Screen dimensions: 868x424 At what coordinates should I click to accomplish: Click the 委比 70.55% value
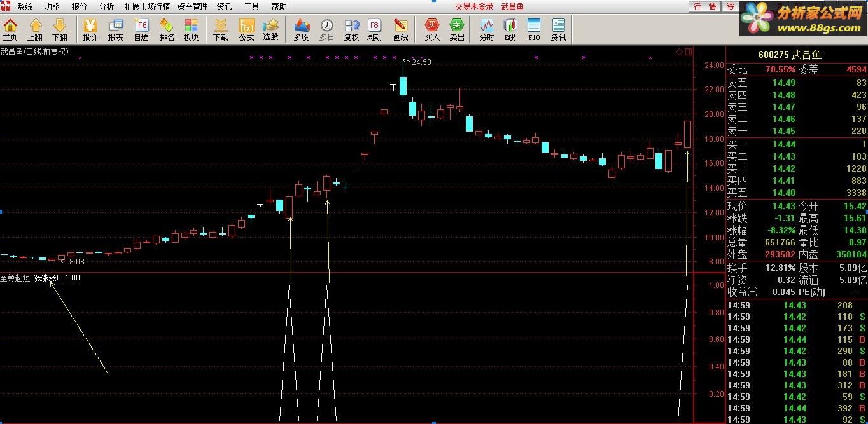(780, 69)
